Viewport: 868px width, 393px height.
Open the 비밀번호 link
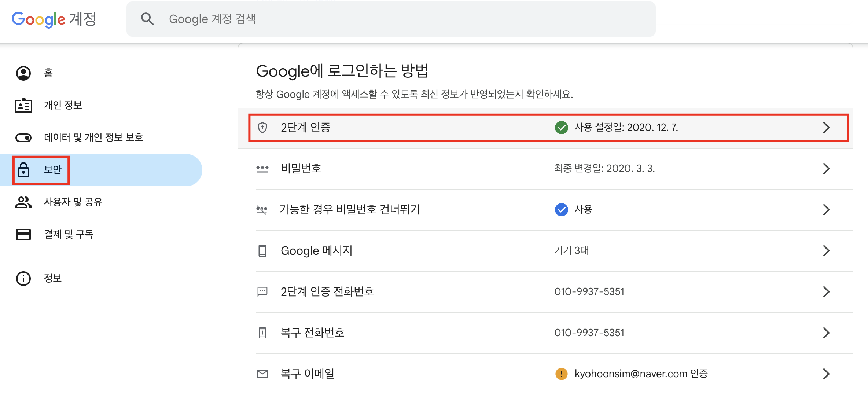tap(545, 169)
